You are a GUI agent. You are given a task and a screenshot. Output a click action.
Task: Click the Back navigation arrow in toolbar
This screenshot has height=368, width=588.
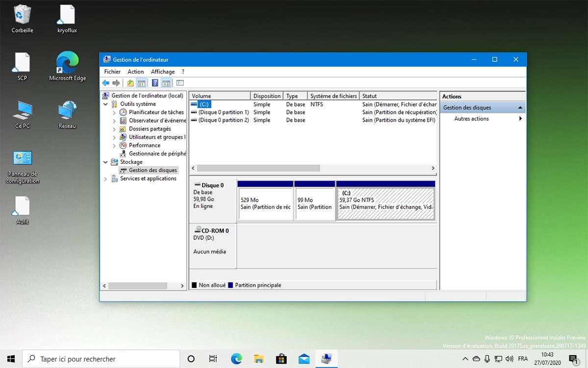tap(105, 82)
